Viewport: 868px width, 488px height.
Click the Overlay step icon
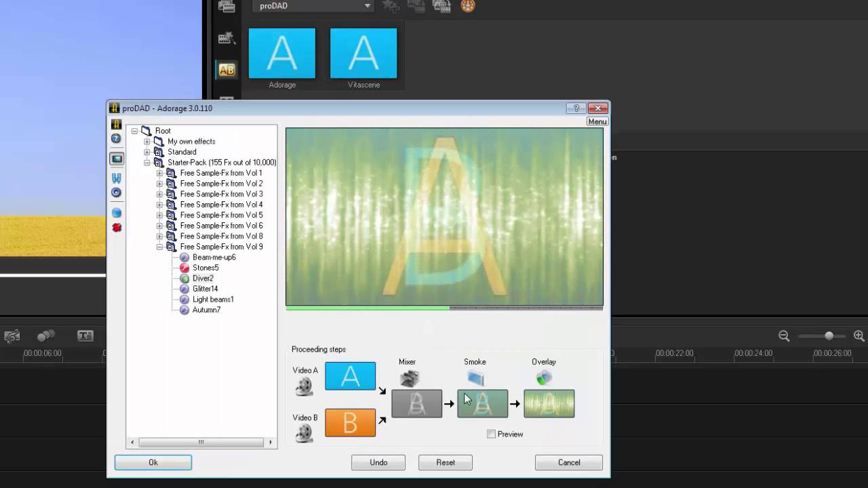point(544,378)
